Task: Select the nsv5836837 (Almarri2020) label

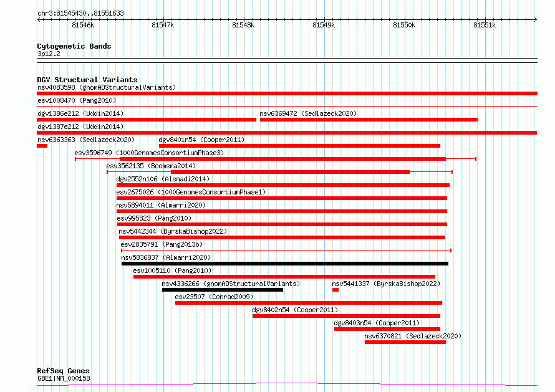Action: click(166, 257)
